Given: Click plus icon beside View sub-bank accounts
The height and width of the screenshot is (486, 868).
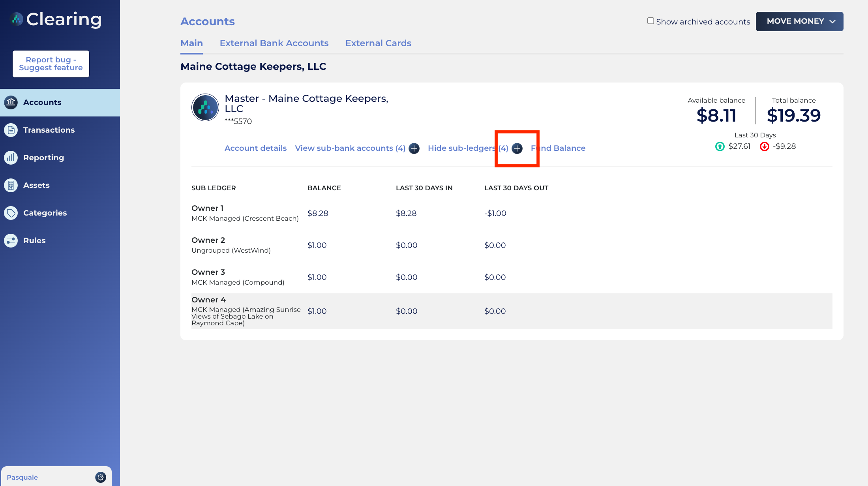Looking at the screenshot, I should click(x=414, y=148).
